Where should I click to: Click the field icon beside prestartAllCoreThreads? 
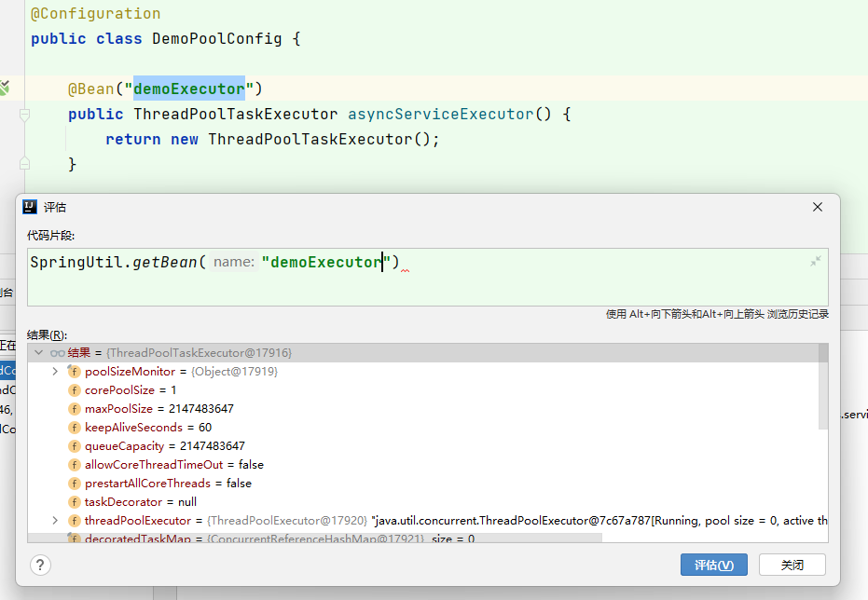click(75, 484)
